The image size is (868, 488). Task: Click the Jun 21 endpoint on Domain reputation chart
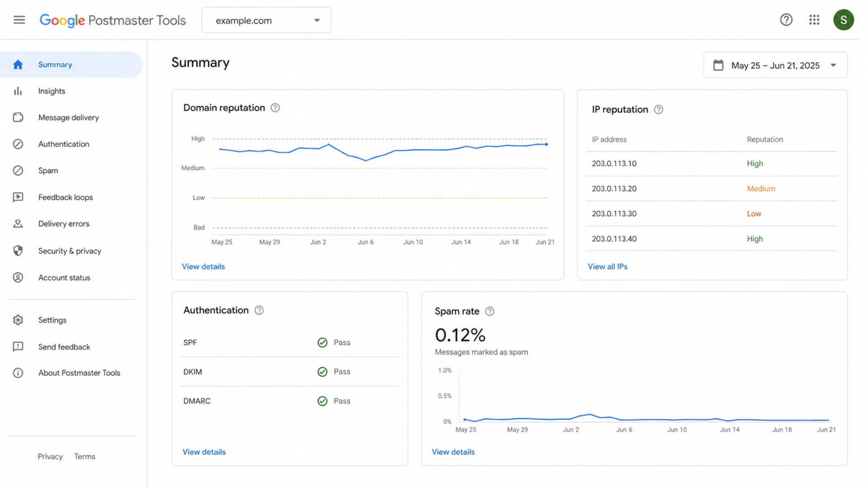(x=547, y=144)
